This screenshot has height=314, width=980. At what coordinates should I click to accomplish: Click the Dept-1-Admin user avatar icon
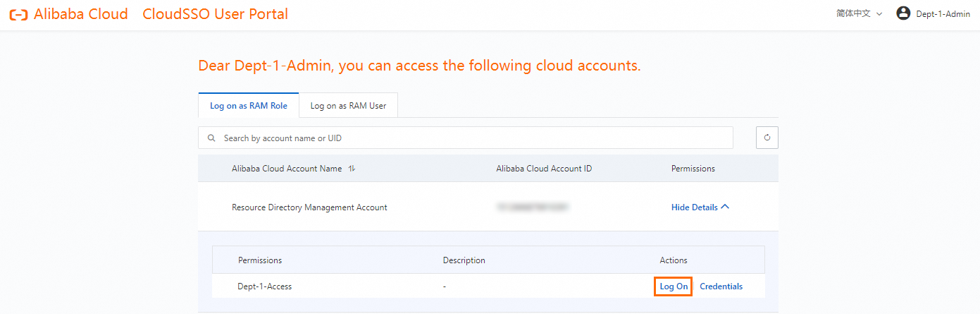coord(903,13)
